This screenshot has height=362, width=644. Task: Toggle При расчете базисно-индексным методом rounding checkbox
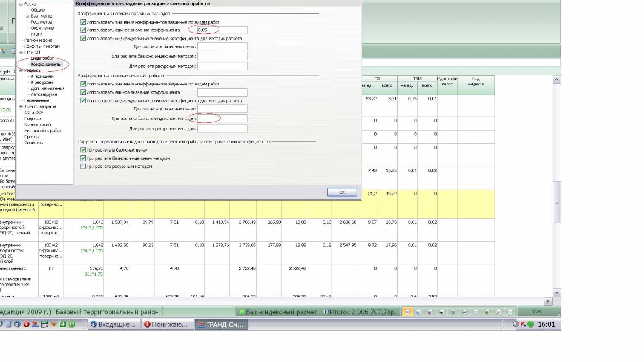coord(83,158)
